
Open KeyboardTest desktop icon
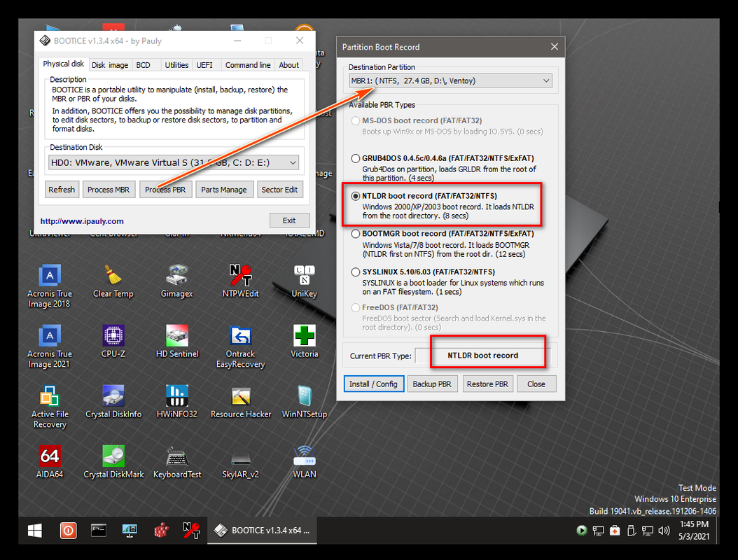[x=177, y=462]
